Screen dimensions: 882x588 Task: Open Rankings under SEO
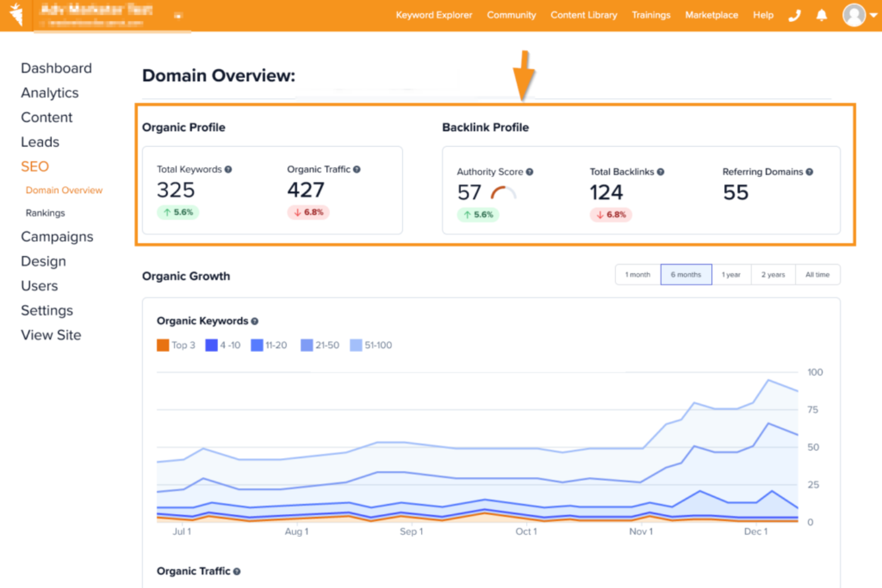45,213
